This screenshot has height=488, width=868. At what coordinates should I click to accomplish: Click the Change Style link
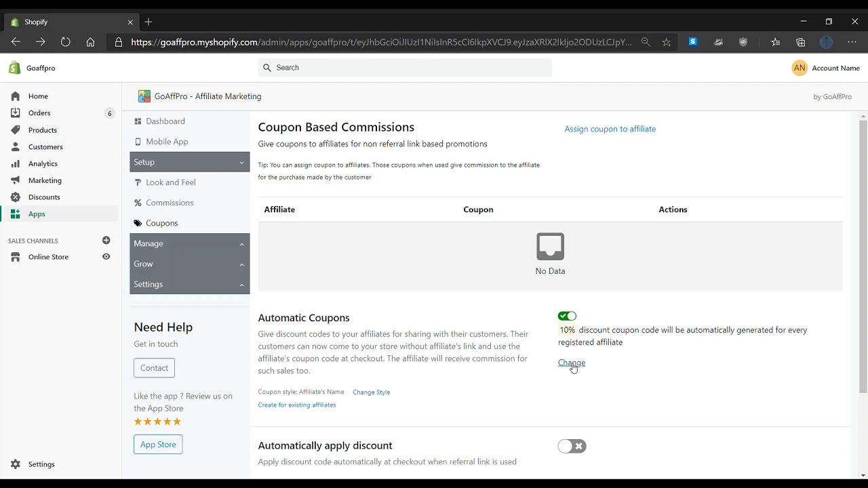click(372, 392)
